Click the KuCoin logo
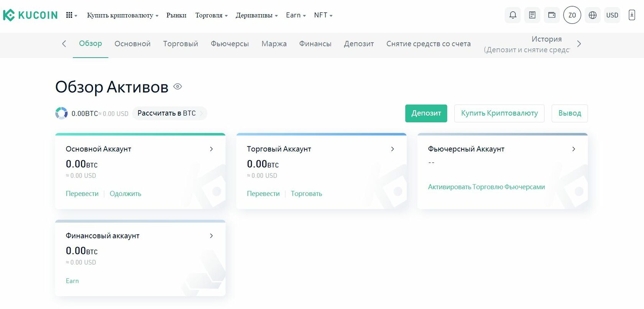644x309 pixels. (x=30, y=15)
